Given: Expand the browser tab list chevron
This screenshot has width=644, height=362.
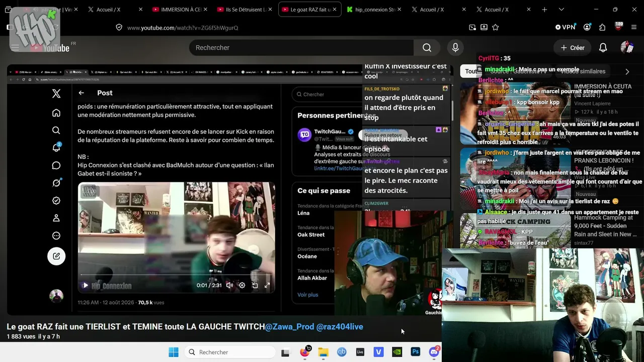Looking at the screenshot, I should coord(561,10).
